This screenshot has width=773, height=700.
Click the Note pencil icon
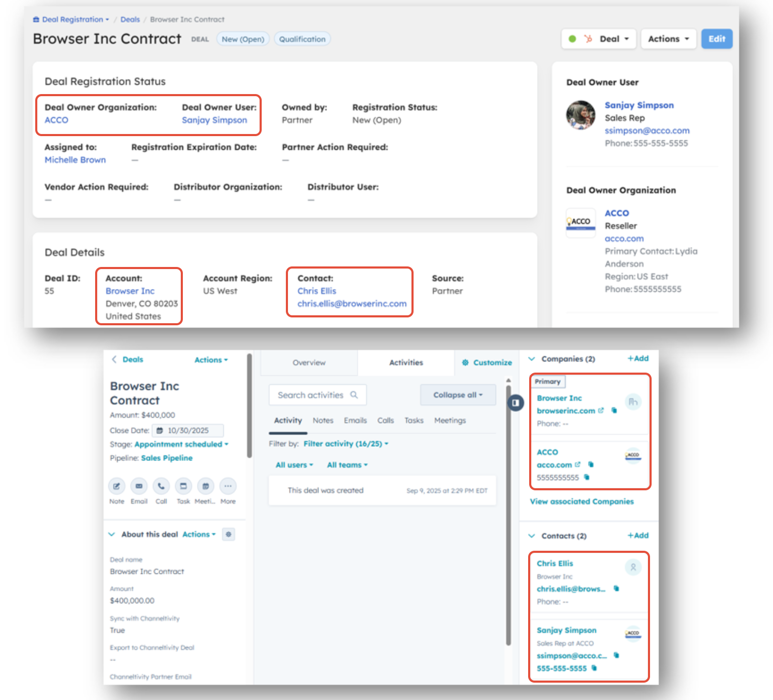point(117,486)
